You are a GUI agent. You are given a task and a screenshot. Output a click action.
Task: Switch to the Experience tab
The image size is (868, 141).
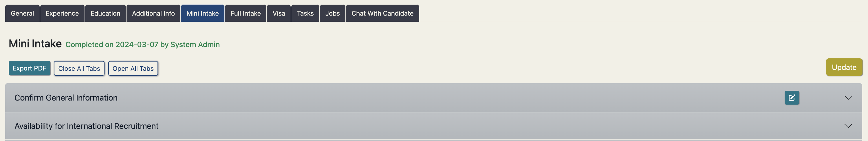[x=62, y=14]
